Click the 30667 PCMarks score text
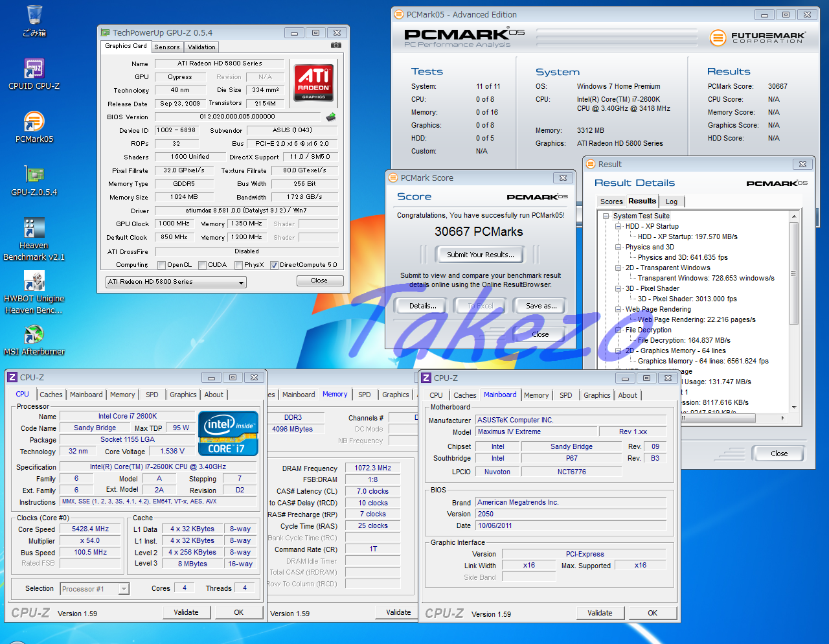Screen dimensions: 829x644 (479, 231)
